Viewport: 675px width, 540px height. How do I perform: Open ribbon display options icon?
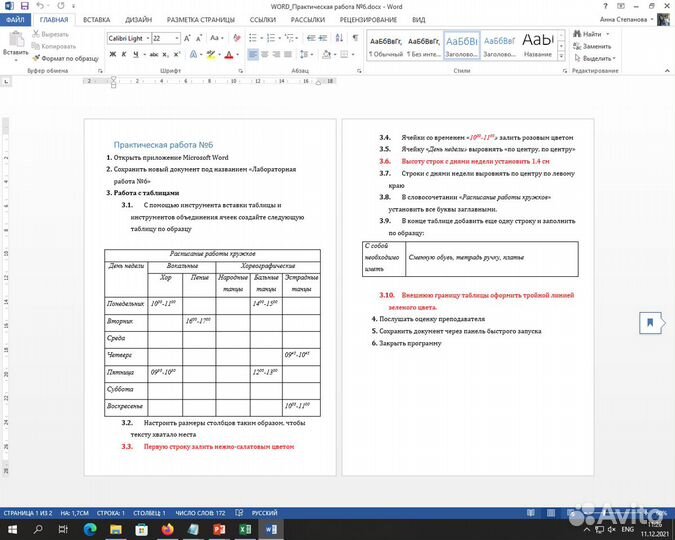(621, 6)
